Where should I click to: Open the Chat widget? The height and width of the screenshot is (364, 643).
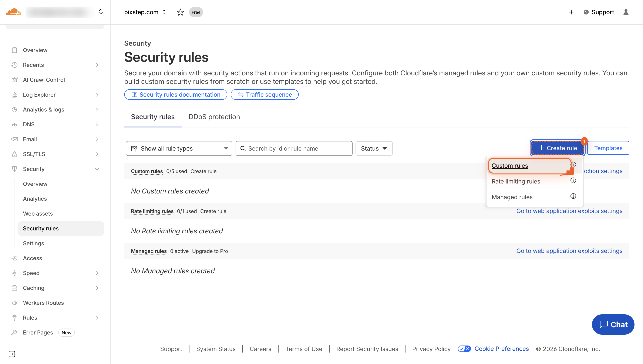point(613,324)
